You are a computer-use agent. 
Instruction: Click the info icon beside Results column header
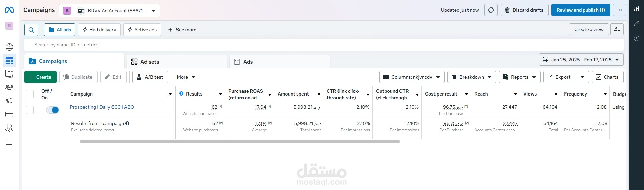(181, 94)
